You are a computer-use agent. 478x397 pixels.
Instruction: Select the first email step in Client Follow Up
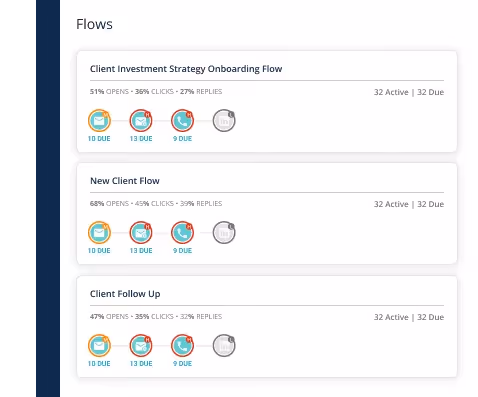coord(99,345)
